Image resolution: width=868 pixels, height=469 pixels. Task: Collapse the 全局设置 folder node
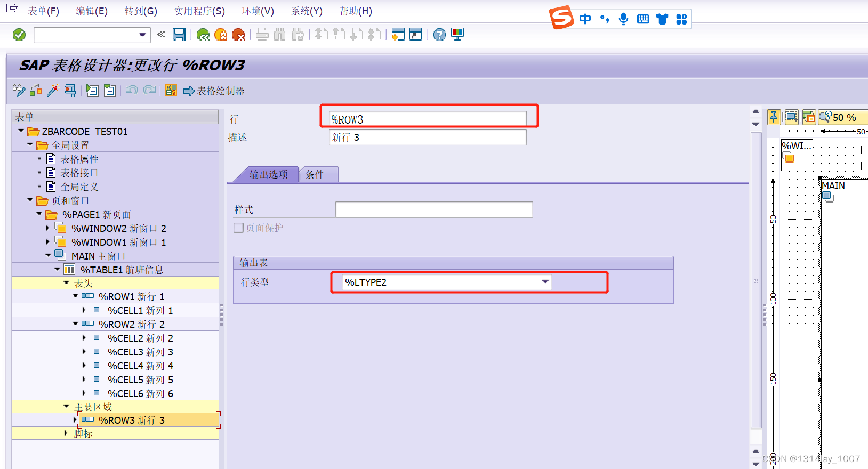pos(30,144)
